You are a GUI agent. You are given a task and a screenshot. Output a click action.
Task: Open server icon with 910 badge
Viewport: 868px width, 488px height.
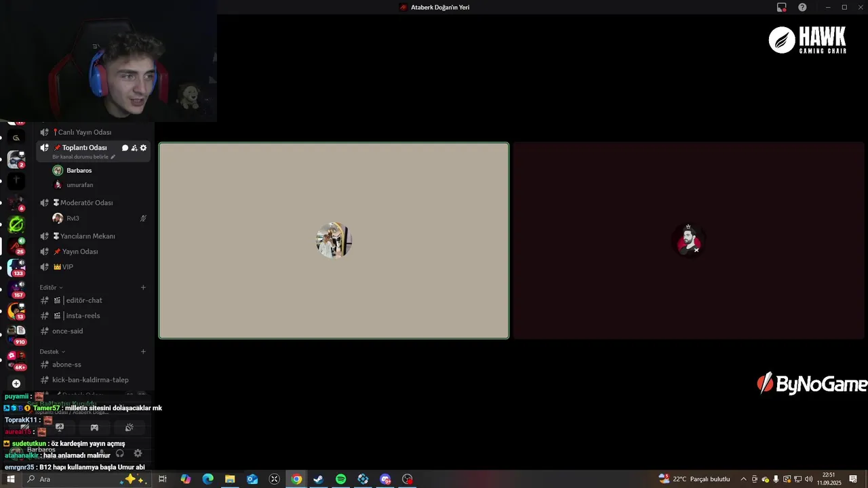coord(16,334)
